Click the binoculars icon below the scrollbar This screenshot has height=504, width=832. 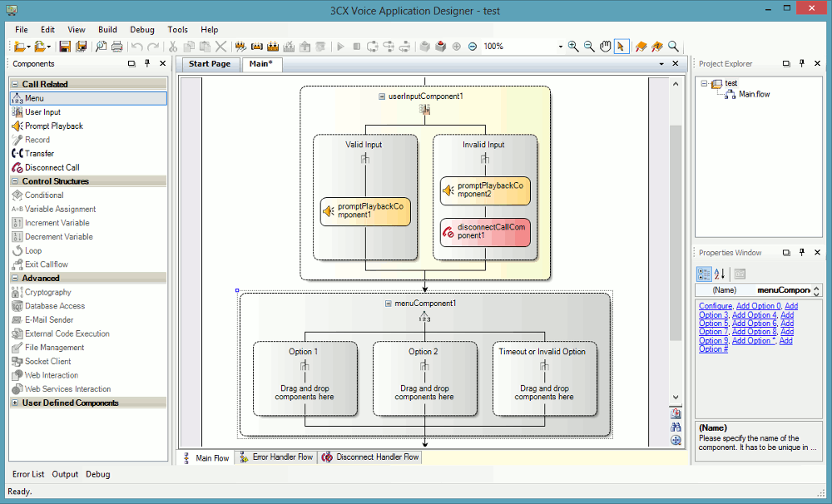[x=676, y=427]
